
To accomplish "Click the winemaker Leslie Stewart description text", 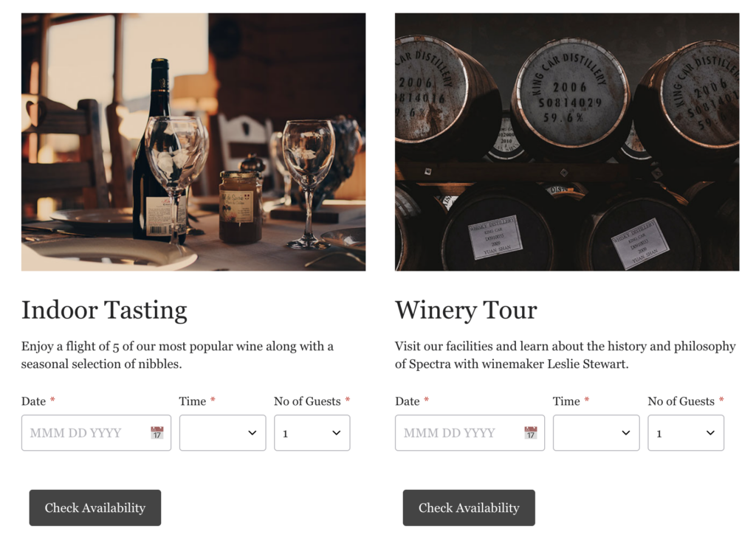I will (565, 355).
